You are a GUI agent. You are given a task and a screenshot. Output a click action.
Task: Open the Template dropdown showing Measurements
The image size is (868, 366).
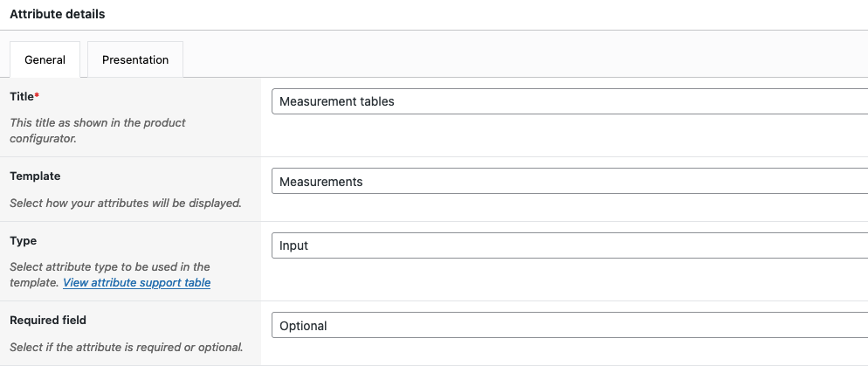pyautogui.click(x=569, y=182)
